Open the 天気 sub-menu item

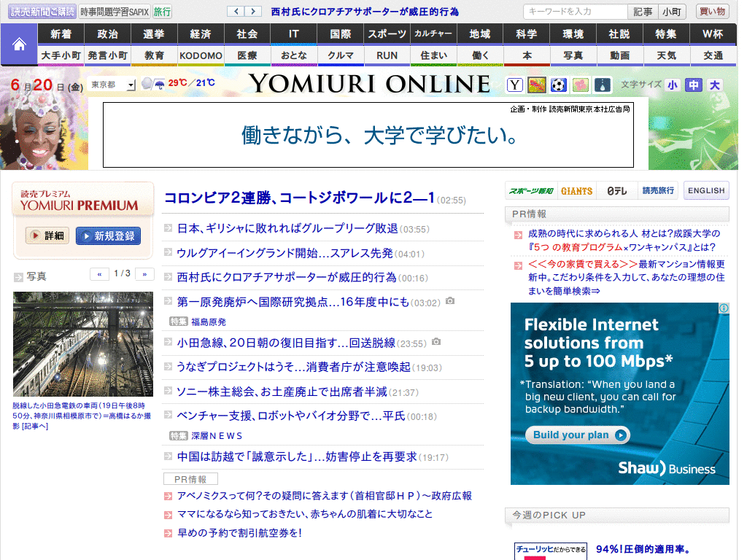[x=667, y=55]
